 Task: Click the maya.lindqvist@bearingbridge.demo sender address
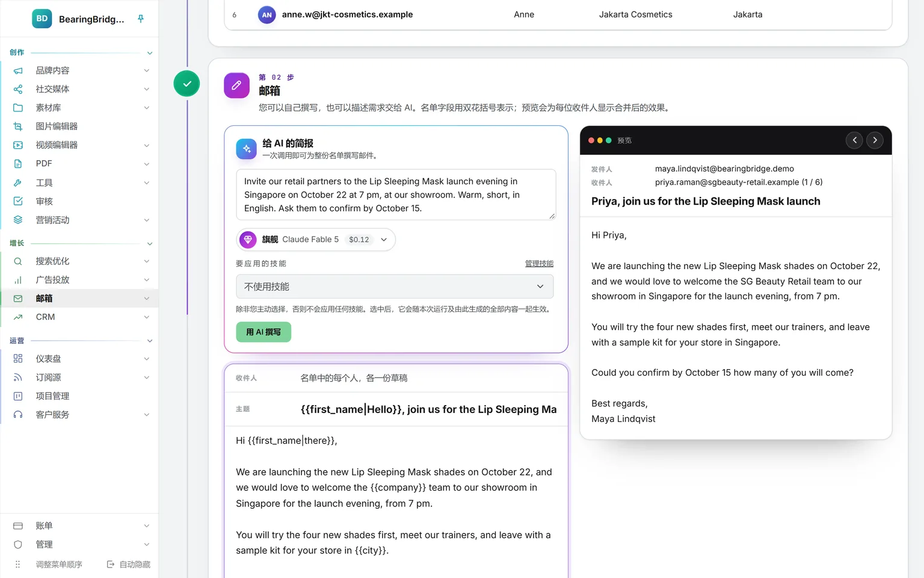coord(724,169)
